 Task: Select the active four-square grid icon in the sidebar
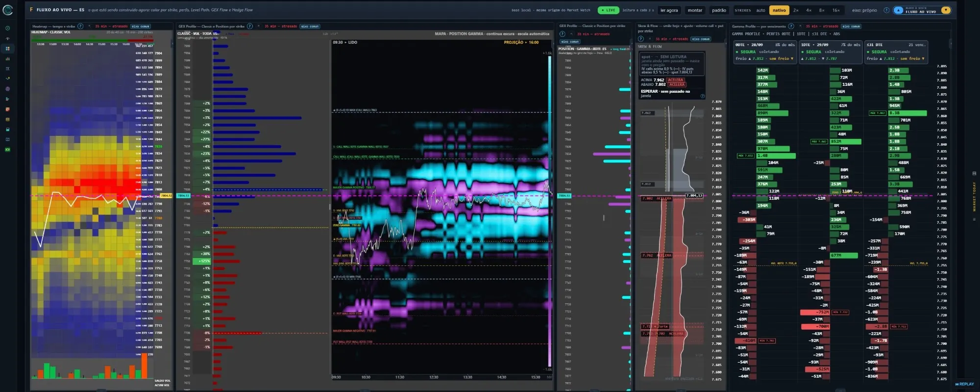(7, 49)
